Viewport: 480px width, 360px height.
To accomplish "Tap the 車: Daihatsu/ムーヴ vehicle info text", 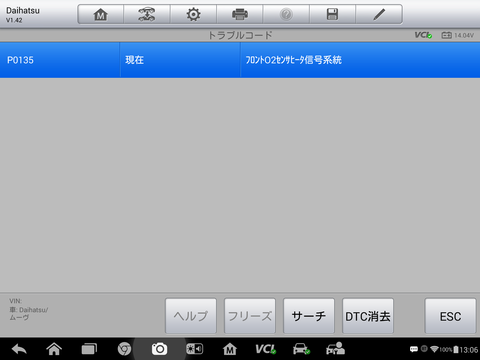I will (29, 314).
